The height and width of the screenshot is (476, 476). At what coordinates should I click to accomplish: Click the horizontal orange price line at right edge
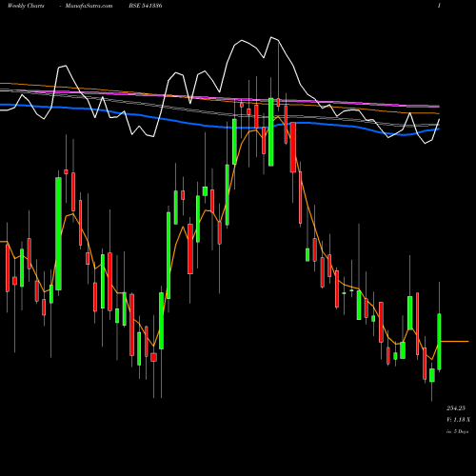pos(455,342)
